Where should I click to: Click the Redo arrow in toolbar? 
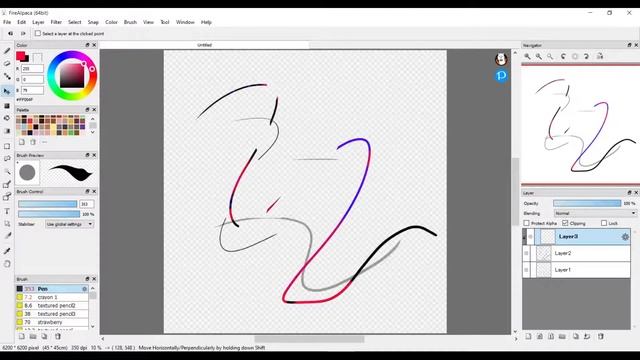click(x=23, y=33)
